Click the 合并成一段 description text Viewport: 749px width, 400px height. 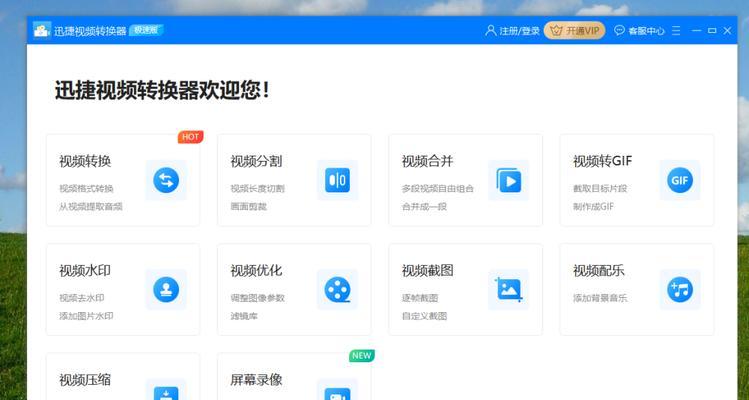point(424,206)
